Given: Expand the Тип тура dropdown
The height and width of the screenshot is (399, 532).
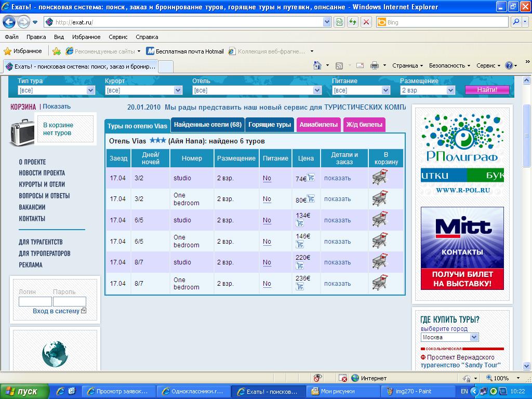Looking at the screenshot, I should (x=90, y=90).
